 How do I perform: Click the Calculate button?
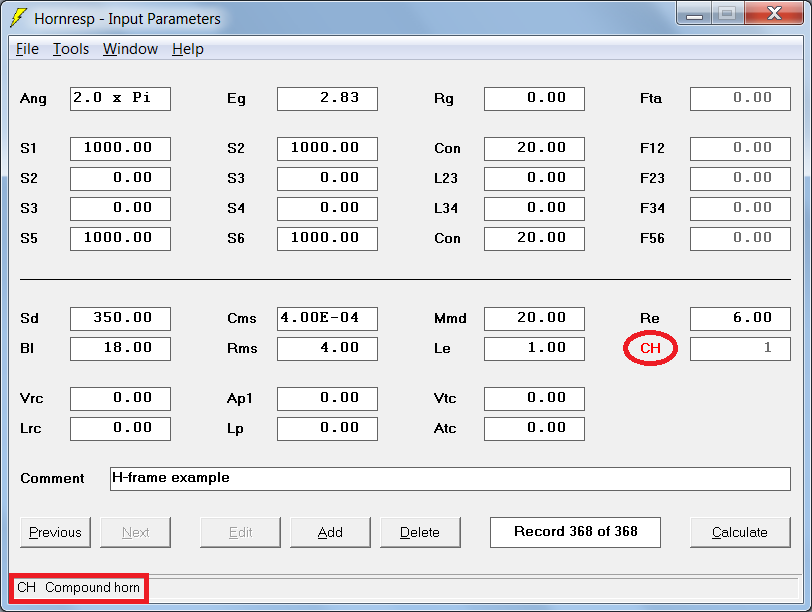(x=740, y=532)
